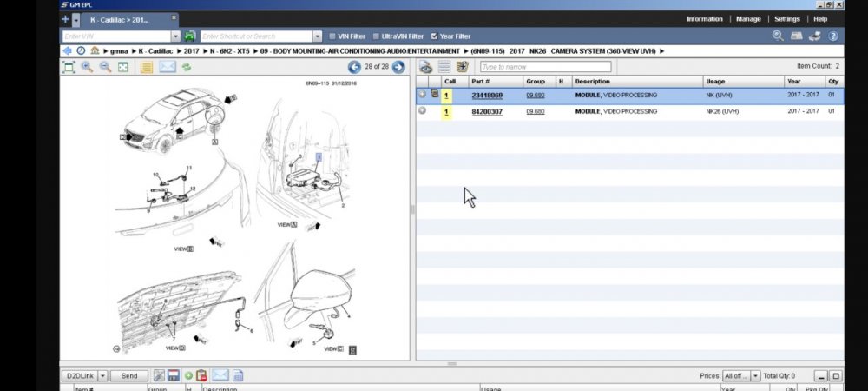Click the printer-like icon next to help
The height and width of the screenshot is (391, 868).
tap(814, 36)
